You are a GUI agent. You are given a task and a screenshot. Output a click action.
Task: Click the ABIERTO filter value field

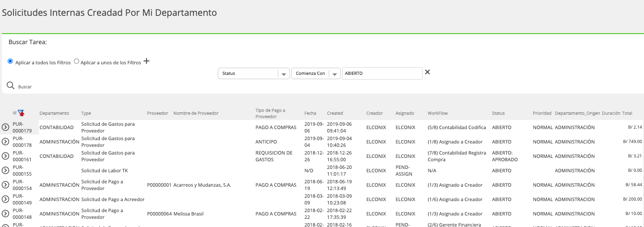coord(382,73)
